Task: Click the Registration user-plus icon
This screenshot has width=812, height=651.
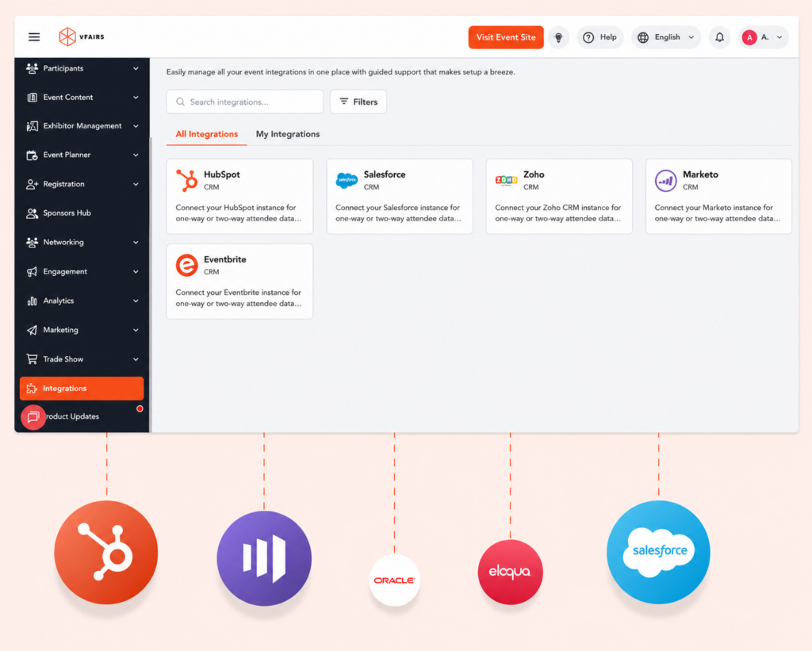Action: (32, 184)
